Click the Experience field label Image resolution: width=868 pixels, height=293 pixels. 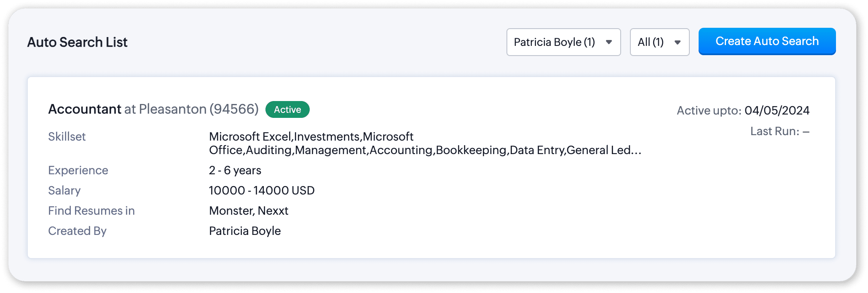78,170
